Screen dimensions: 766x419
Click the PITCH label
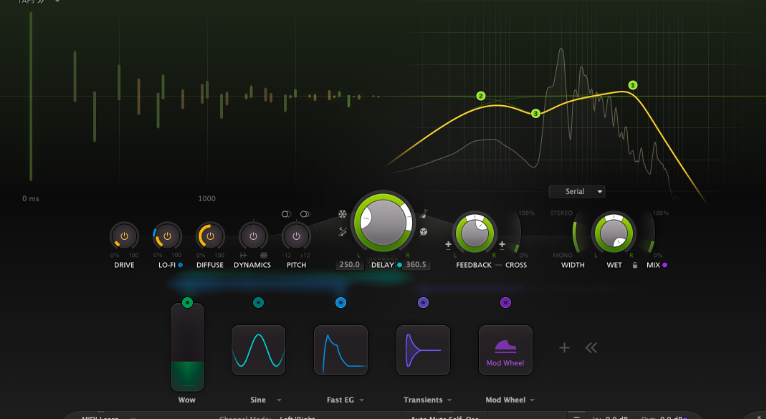tap(296, 265)
